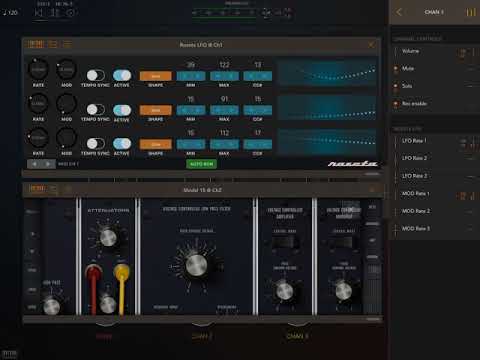This screenshot has height=360, width=480.
Task: Click MOD knob of LFO row two
Action: [x=66, y=104]
